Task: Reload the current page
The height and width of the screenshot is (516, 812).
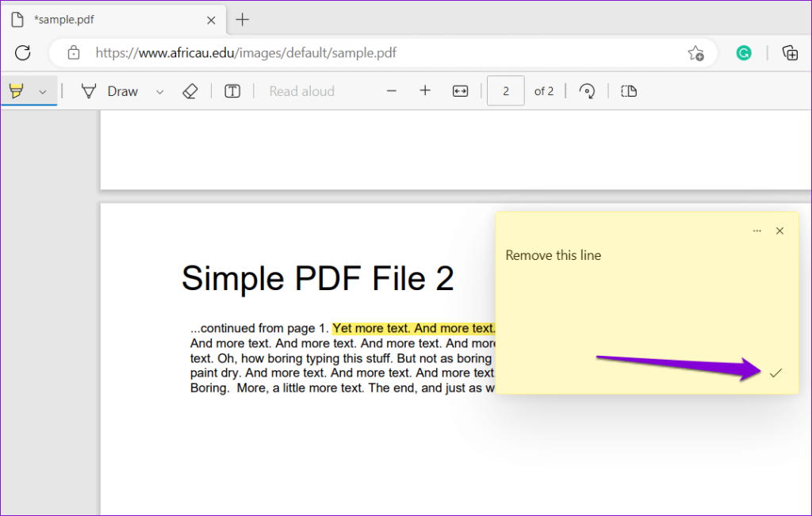Action: [22, 53]
